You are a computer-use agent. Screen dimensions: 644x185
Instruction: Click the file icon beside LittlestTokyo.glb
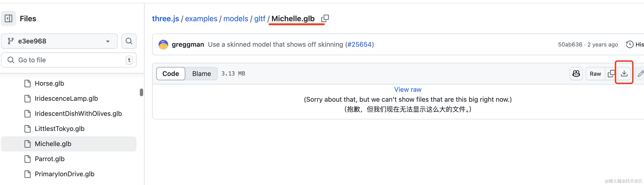28,129
